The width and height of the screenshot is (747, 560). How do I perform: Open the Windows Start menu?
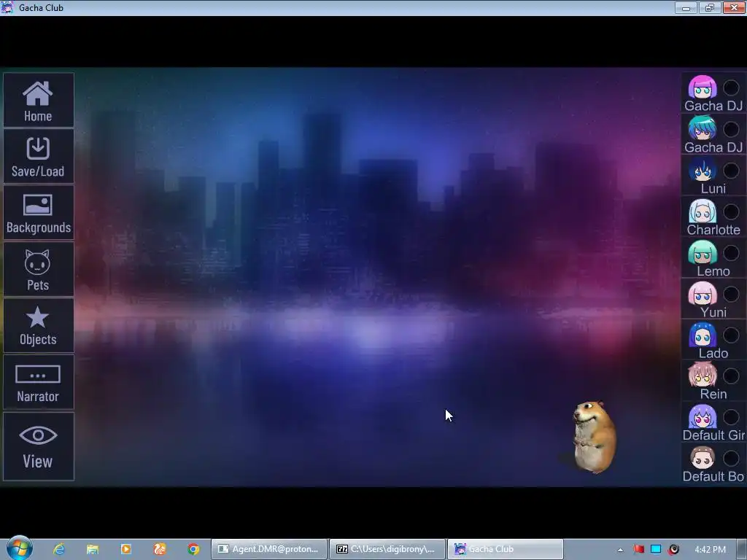click(20, 548)
